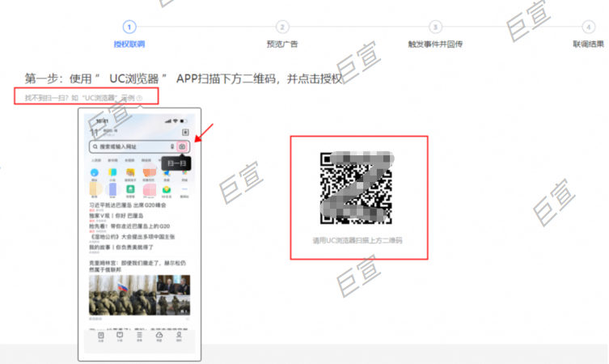Open the 联调结果 step label

pos(589,44)
